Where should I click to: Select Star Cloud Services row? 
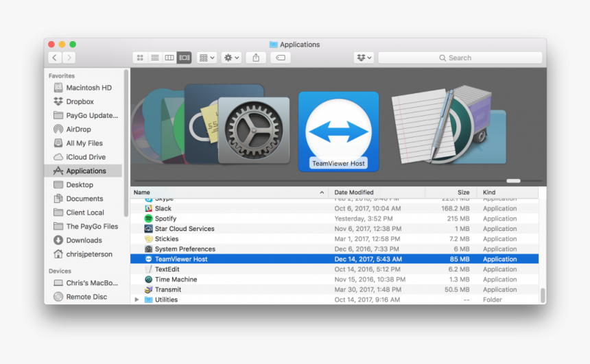click(335, 229)
